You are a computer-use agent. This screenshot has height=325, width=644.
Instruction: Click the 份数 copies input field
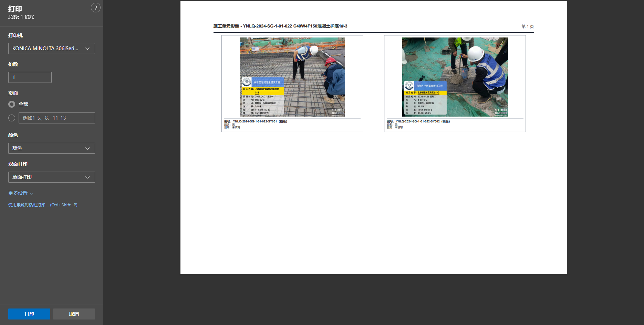coord(30,77)
